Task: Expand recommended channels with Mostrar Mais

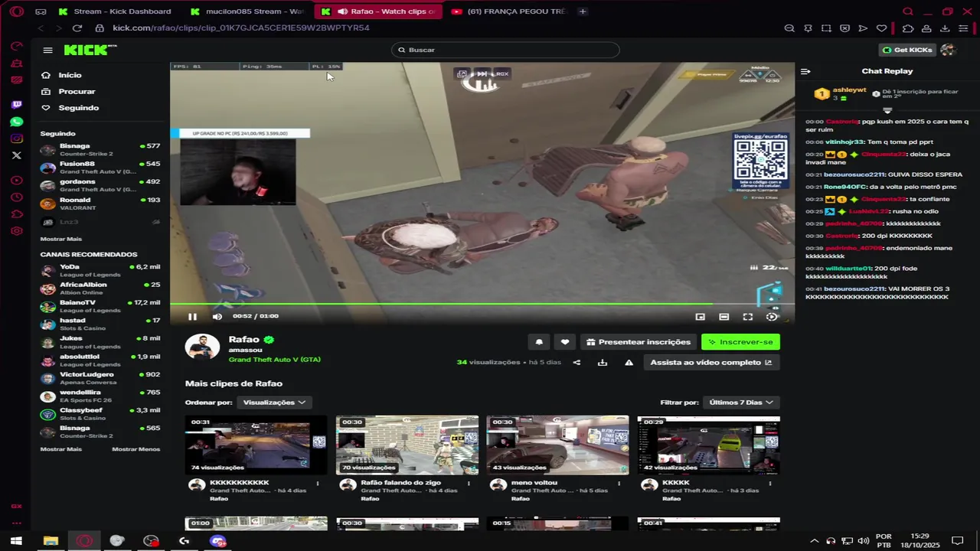Action: pyautogui.click(x=61, y=449)
